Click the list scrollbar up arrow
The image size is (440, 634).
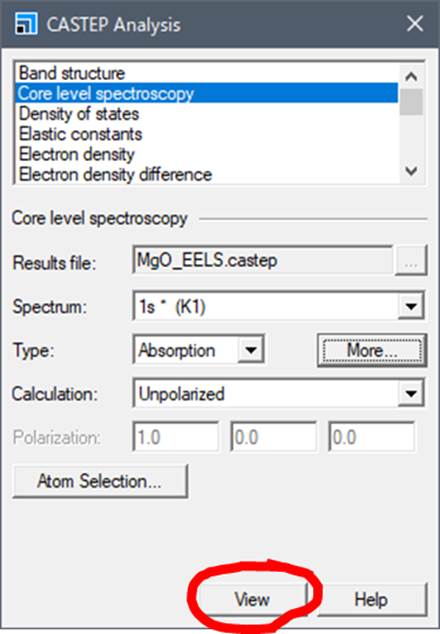pyautogui.click(x=411, y=76)
